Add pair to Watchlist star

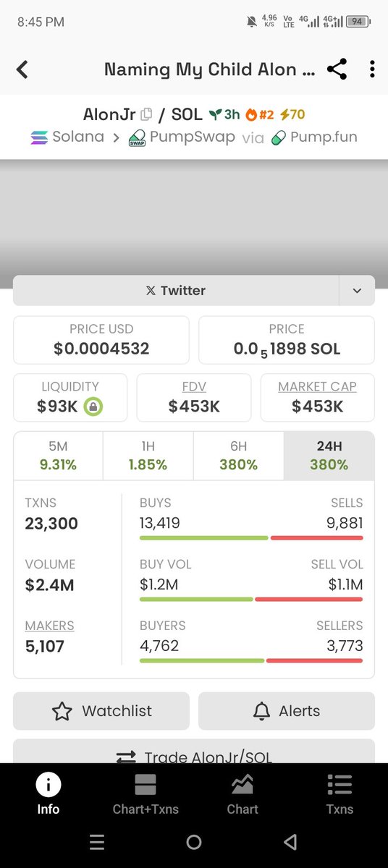(x=101, y=711)
